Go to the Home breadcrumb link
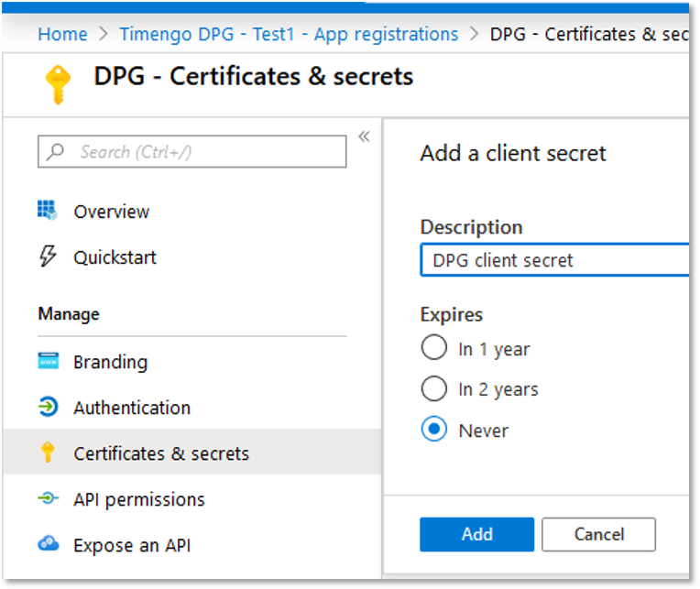Image resolution: width=700 pixels, height=589 pixels. (62, 35)
